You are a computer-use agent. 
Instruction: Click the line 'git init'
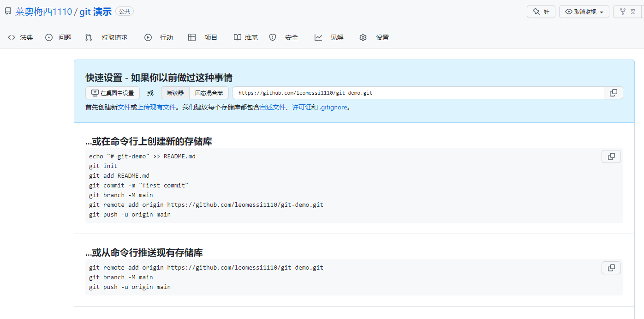103,166
